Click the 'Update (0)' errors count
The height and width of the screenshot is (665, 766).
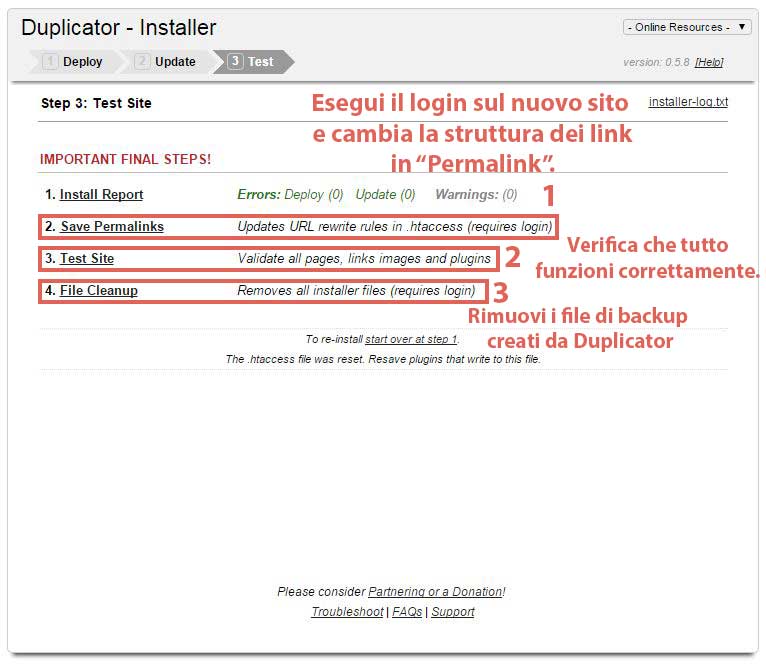point(385,194)
